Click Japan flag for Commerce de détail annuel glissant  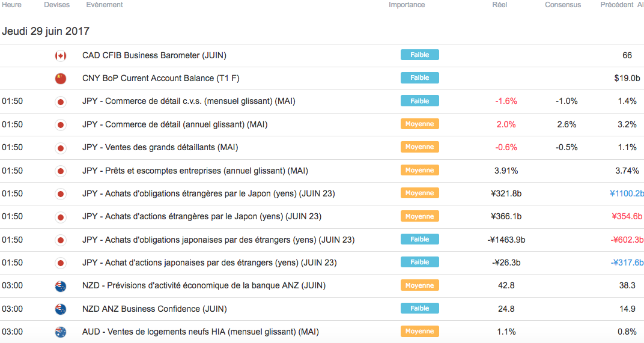pos(60,125)
